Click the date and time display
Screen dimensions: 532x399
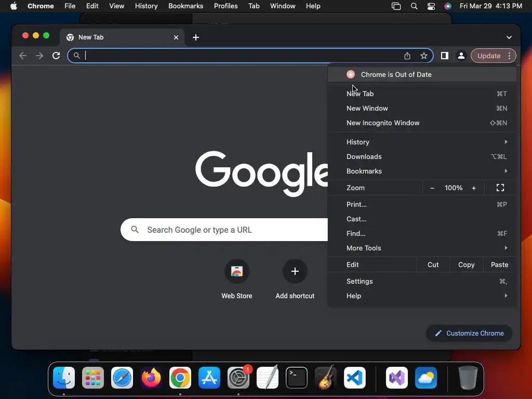490,6
